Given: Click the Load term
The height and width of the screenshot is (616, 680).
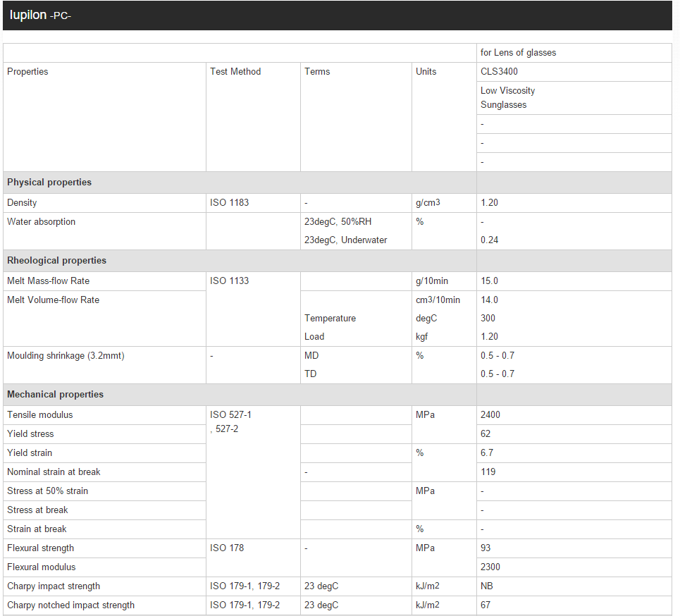Looking at the screenshot, I should [x=314, y=336].
